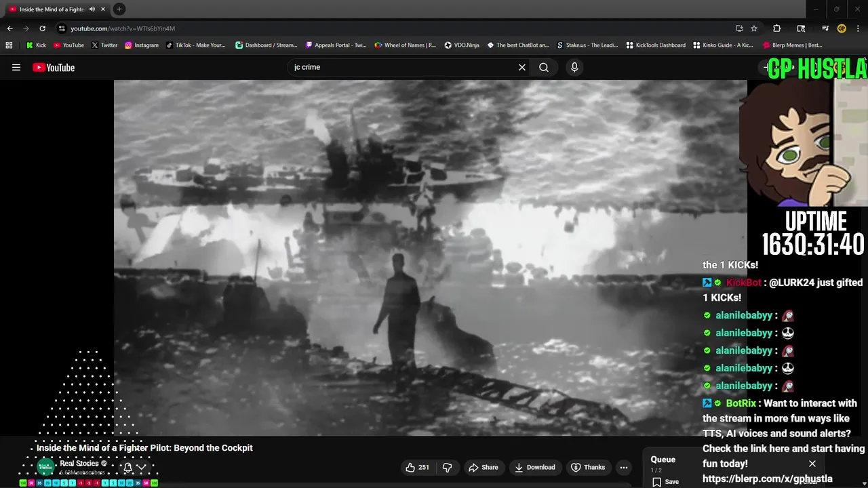This screenshot has width=868, height=488.
Task: View site information icon in address bar
Action: click(x=61, y=28)
